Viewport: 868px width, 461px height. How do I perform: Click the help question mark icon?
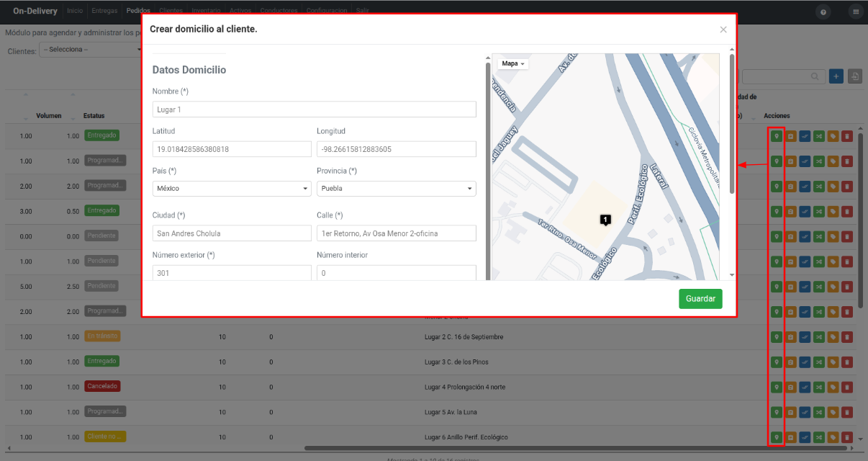click(x=823, y=12)
